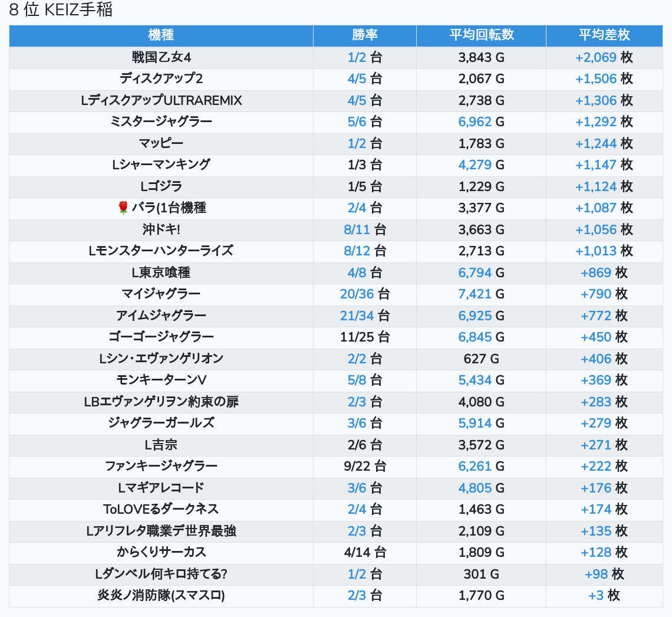
Task: Click Lダンベル何キロ持てる? machine name
Action: click(x=161, y=574)
